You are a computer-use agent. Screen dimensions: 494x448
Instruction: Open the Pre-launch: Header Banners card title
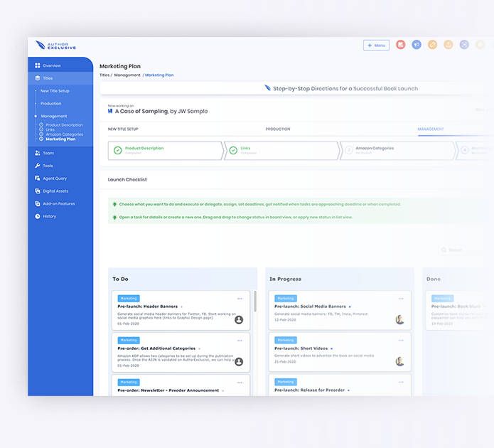pyautogui.click(x=147, y=306)
